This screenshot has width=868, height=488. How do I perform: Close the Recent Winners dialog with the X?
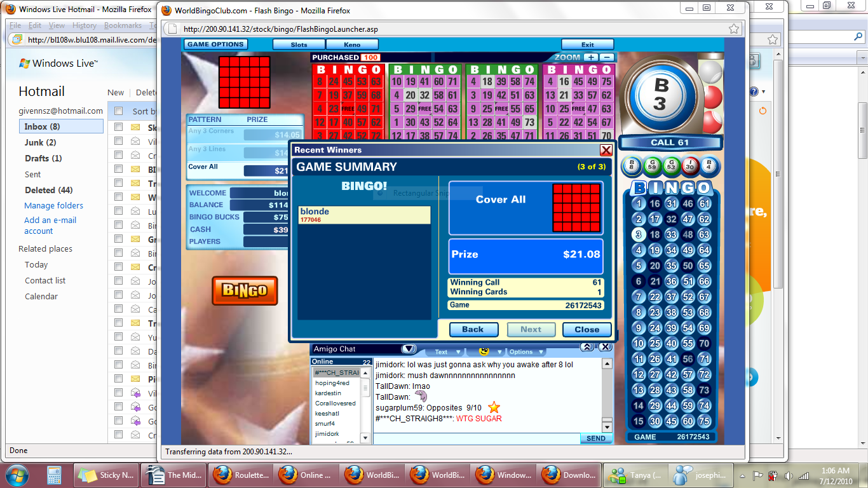(606, 150)
